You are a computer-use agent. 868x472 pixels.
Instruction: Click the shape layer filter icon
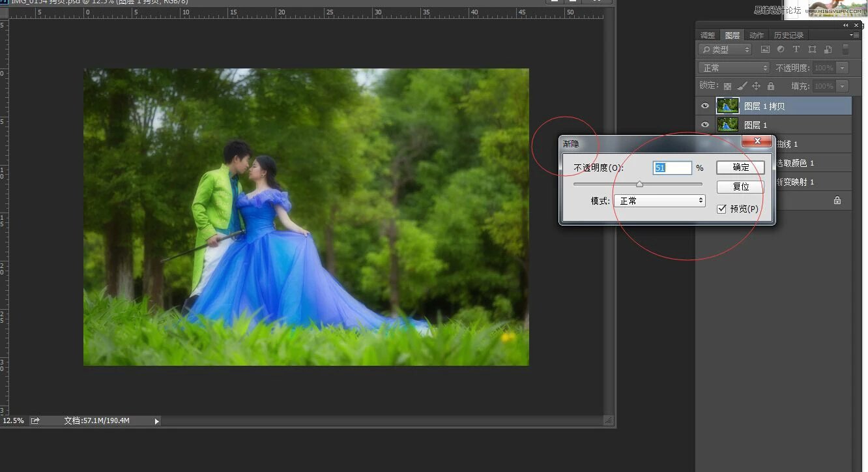point(812,50)
